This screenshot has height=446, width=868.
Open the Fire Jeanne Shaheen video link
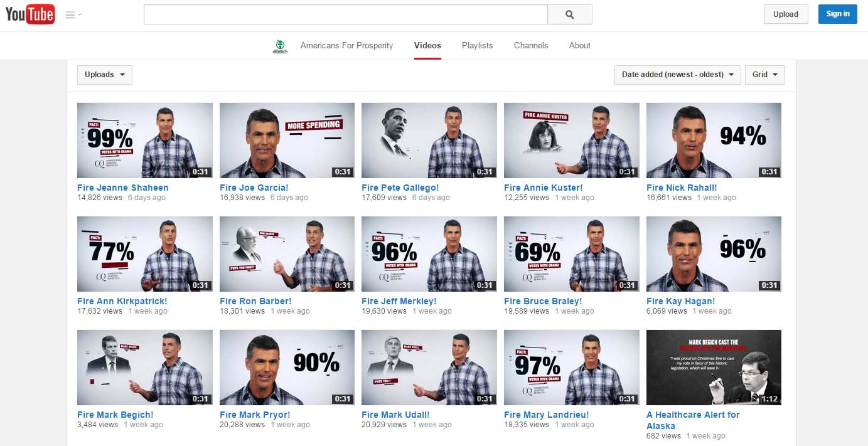click(122, 188)
